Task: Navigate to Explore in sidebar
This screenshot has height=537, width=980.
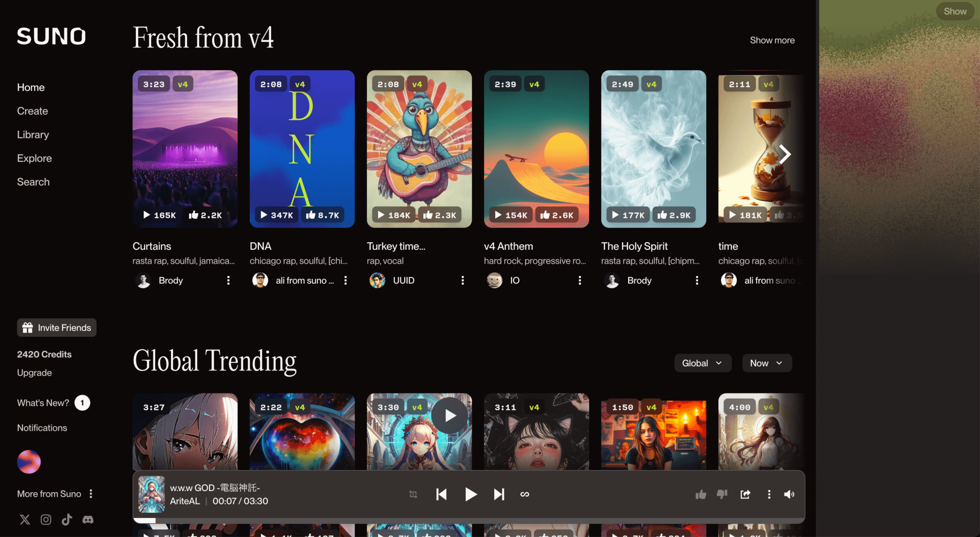Action: 34,158
